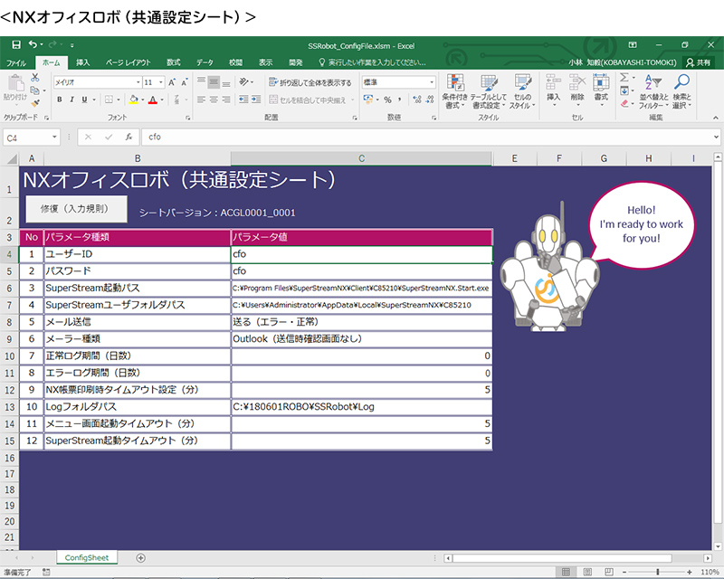Open font color dropdown arrow
The height and width of the screenshot is (588, 724).
pyautogui.click(x=162, y=100)
